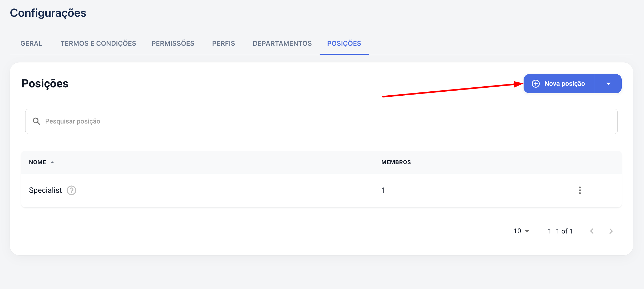
Task: Switch to the GERAL tab
Action: (31, 43)
